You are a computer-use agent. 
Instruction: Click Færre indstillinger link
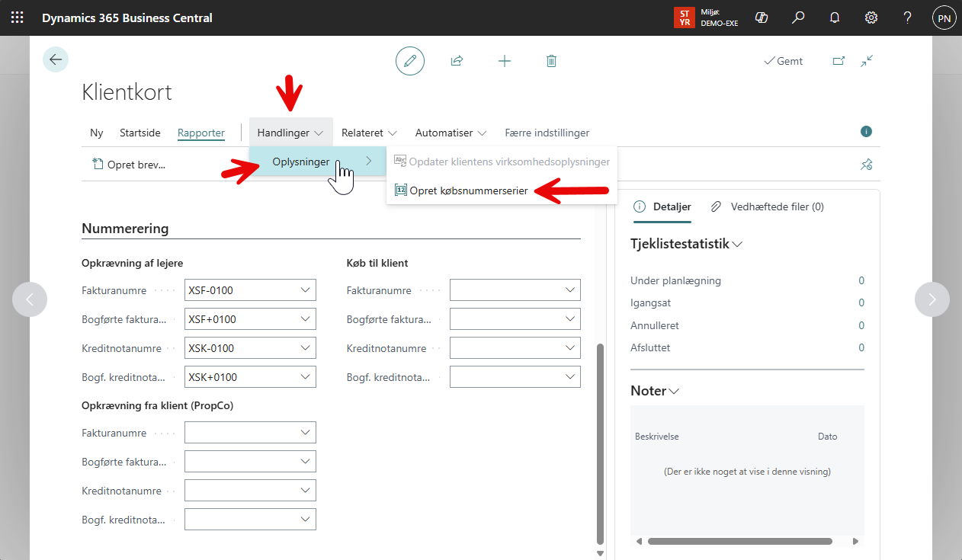pyautogui.click(x=547, y=133)
